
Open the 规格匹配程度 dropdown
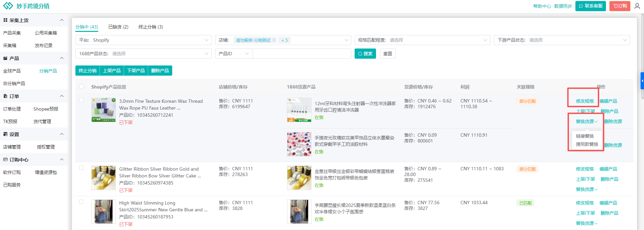coord(422,40)
